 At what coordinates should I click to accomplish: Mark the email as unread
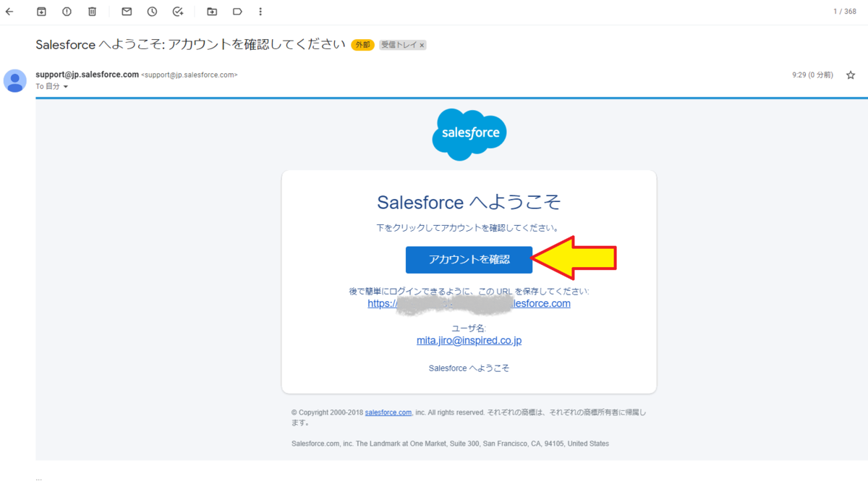pyautogui.click(x=127, y=12)
